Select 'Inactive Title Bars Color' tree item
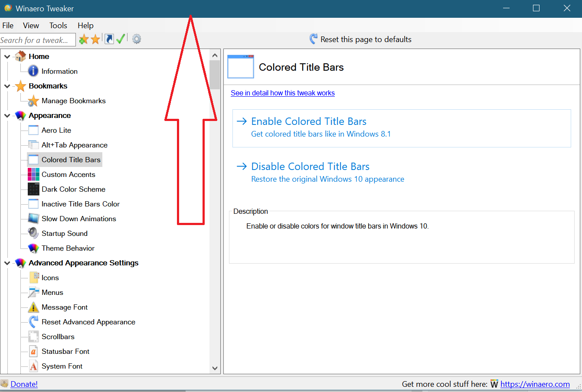582x392 pixels. pos(81,204)
